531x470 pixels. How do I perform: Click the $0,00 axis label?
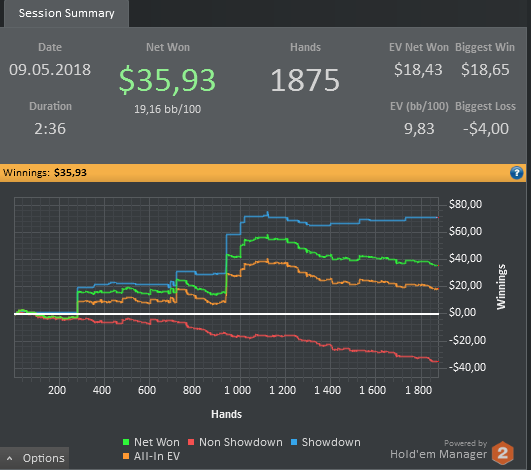point(462,312)
